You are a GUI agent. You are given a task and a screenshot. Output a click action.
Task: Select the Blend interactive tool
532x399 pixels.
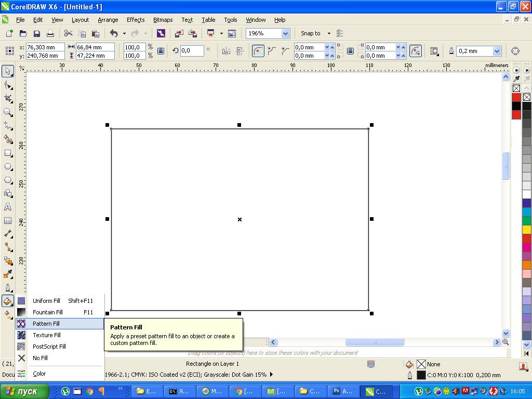8,261
